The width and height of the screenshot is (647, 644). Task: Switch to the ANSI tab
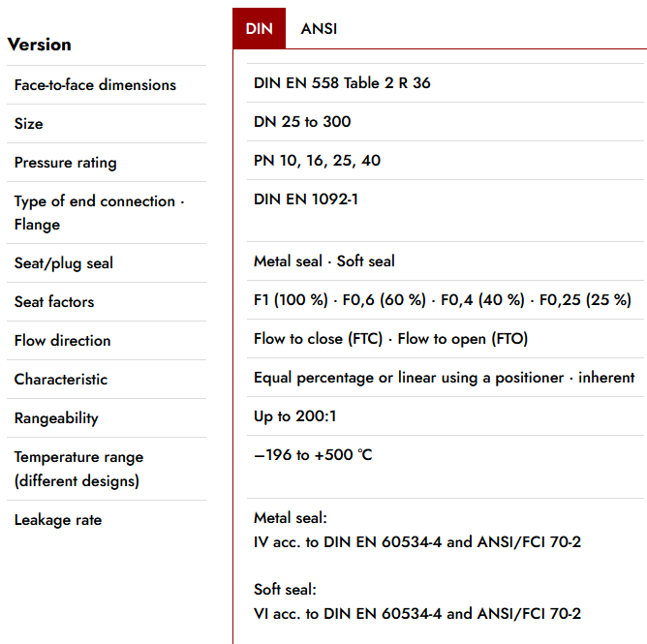click(319, 29)
